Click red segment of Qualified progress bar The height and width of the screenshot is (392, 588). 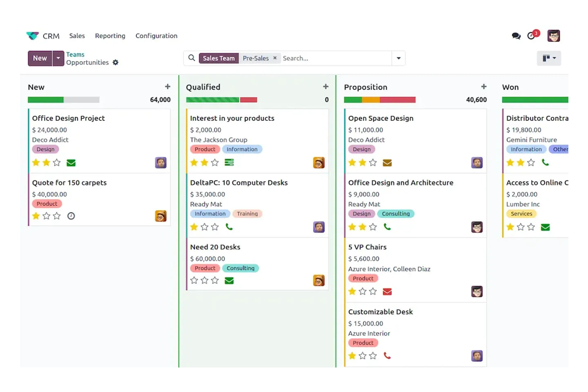pyautogui.click(x=248, y=100)
